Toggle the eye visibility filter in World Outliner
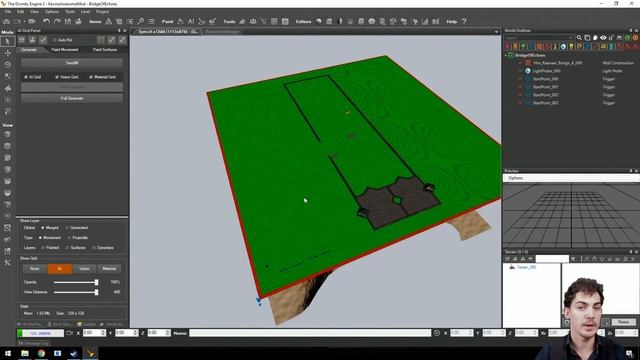 click(603, 38)
